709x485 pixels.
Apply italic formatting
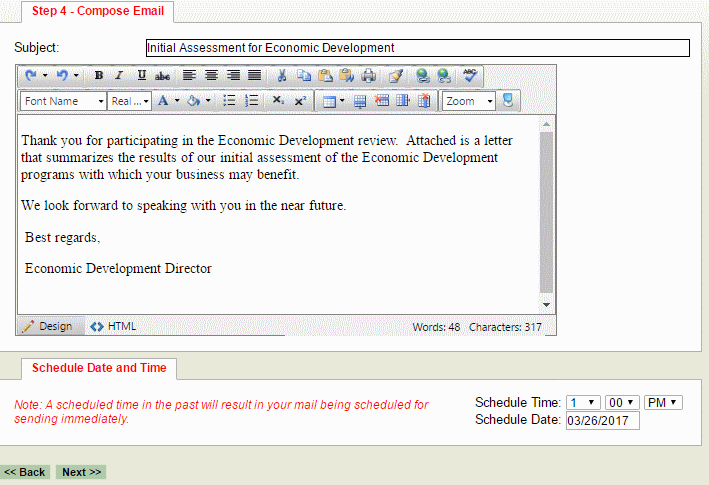click(x=119, y=75)
